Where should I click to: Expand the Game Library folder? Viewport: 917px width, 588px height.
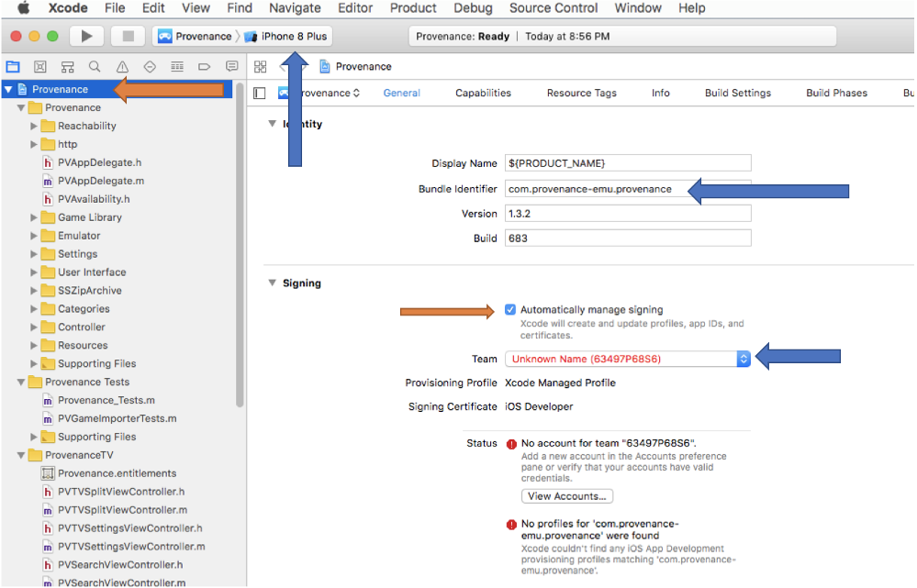pyautogui.click(x=34, y=217)
